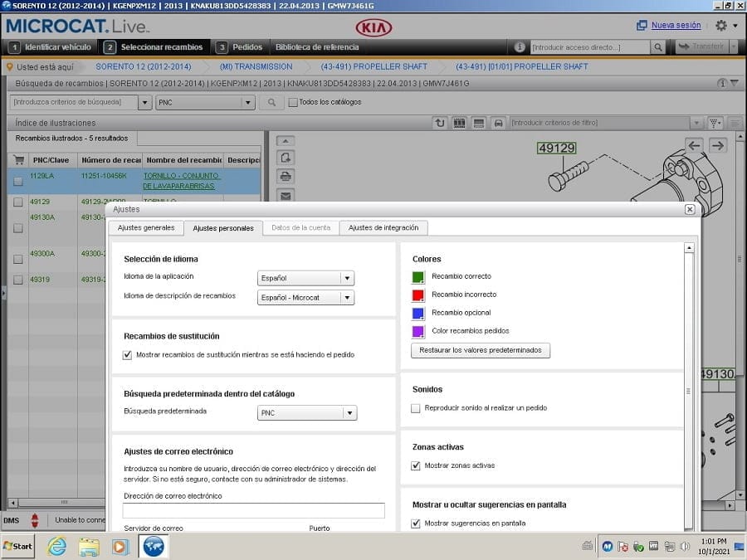Open Idioma de descripción de recambios dropdown
Screen dimensions: 747x560
(x=305, y=298)
